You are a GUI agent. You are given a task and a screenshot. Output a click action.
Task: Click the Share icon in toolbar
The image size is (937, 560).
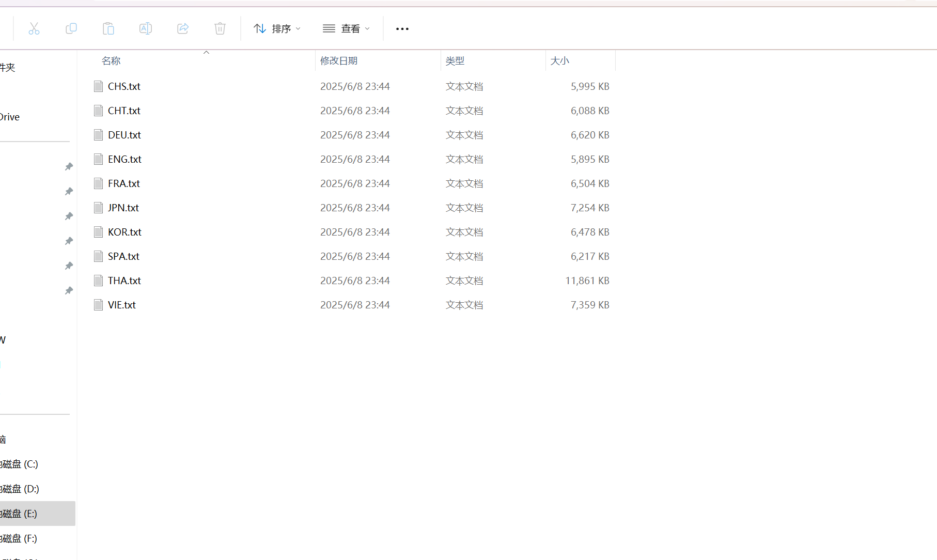(x=183, y=28)
